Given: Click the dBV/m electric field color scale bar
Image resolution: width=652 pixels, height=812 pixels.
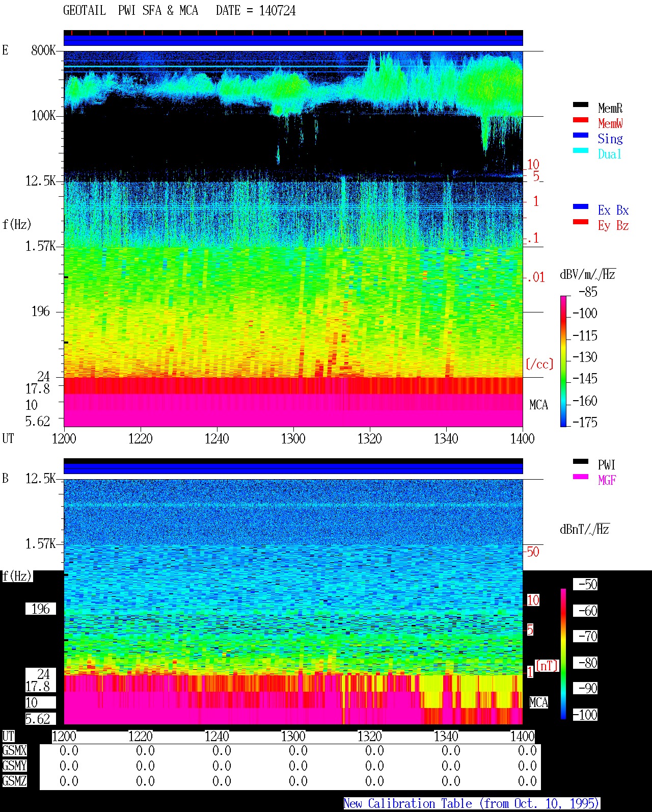Looking at the screenshot, I should pyautogui.click(x=563, y=361).
